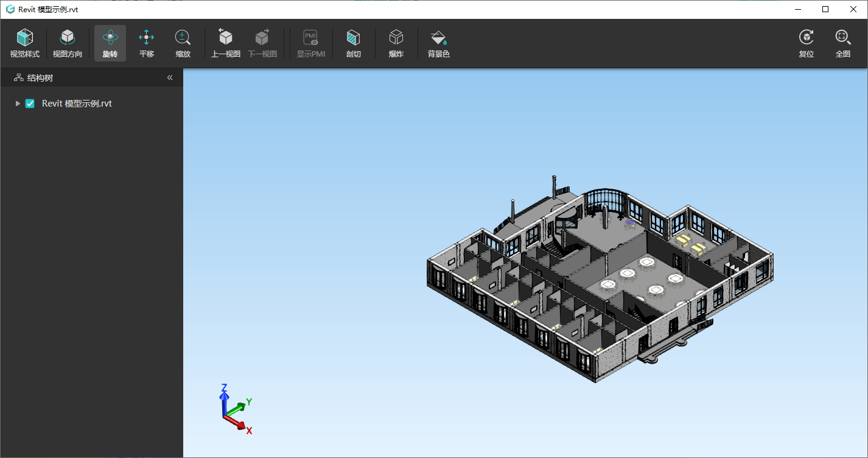Screen dimensions: 868x458
Task: Choose the 缩放 zoom tool
Action: click(x=183, y=43)
